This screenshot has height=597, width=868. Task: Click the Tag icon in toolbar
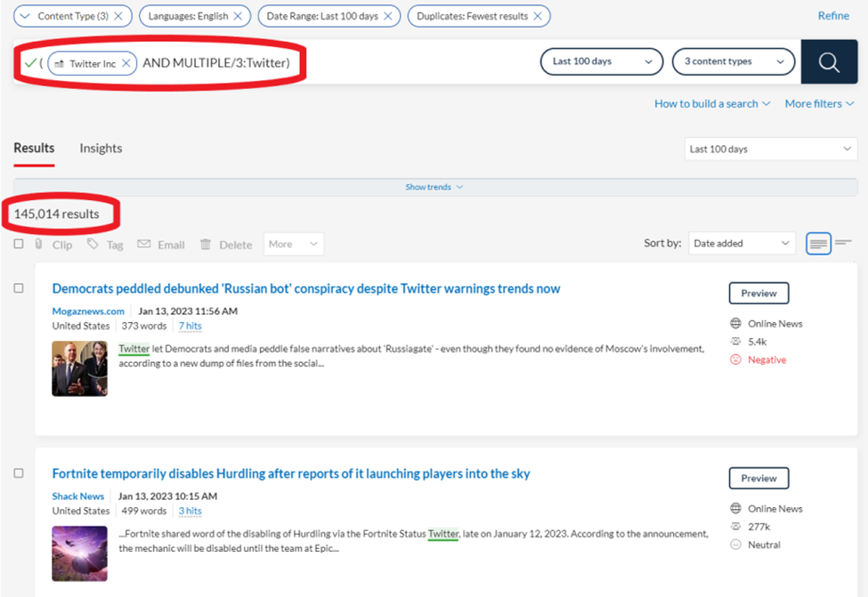[93, 244]
